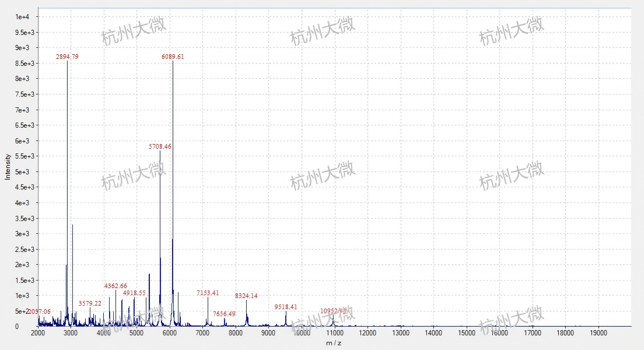Select the 19000 x-axis tick label
This screenshot has width=644, height=350.
(x=598, y=332)
